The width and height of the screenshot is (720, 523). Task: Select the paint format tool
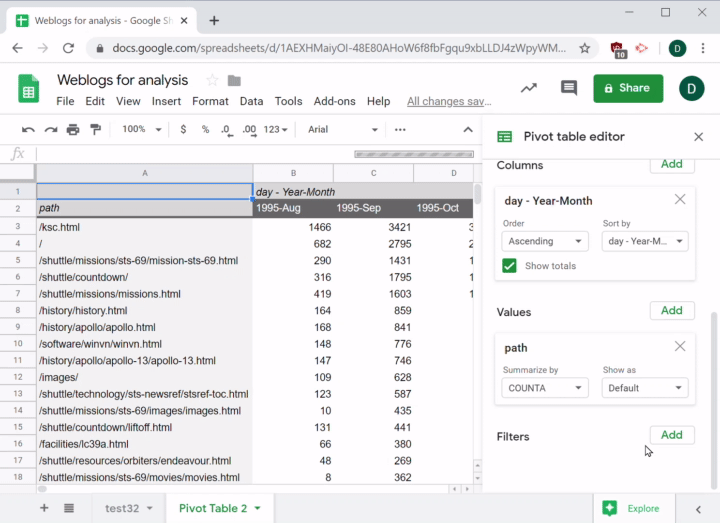click(96, 129)
